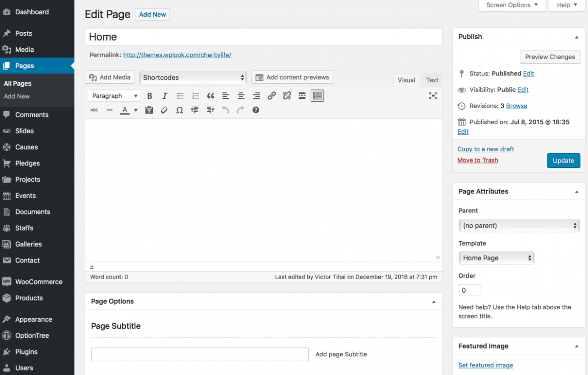Click the undo arrow icon

tap(225, 110)
